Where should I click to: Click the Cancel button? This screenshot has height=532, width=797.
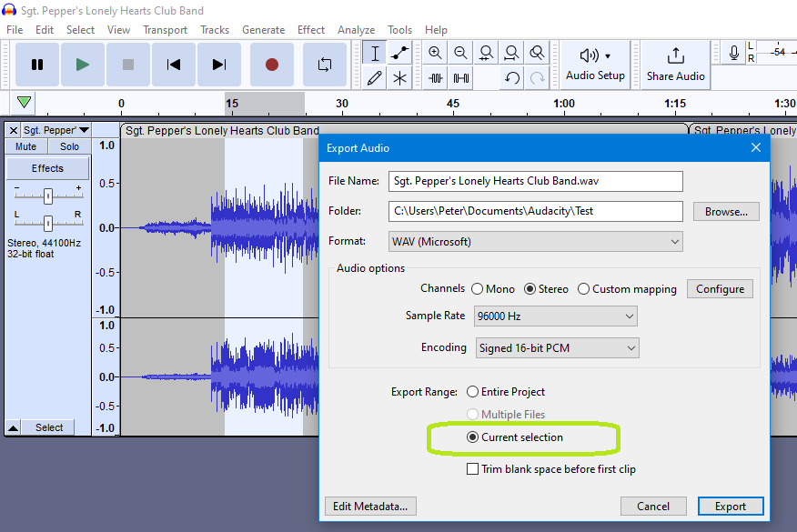pos(653,507)
